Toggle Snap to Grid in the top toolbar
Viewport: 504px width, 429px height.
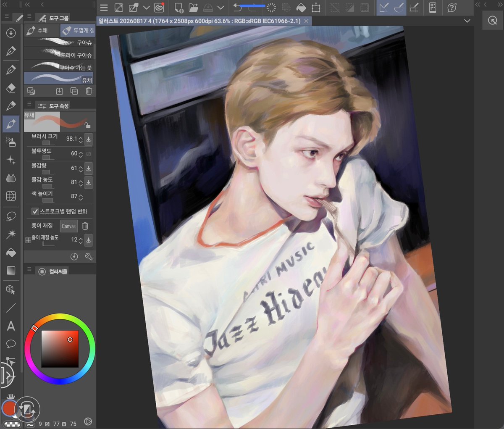[414, 8]
